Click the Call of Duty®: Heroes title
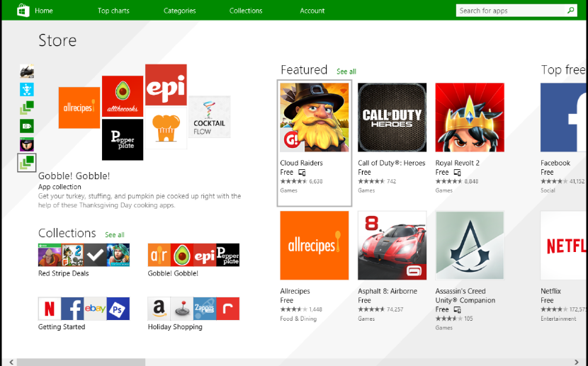The image size is (588, 366). [392, 163]
